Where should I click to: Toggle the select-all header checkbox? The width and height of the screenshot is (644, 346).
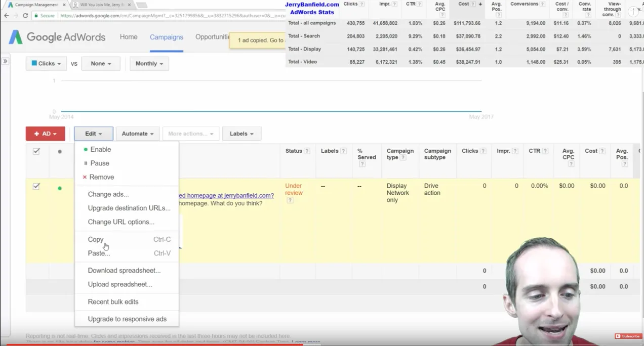tap(36, 151)
